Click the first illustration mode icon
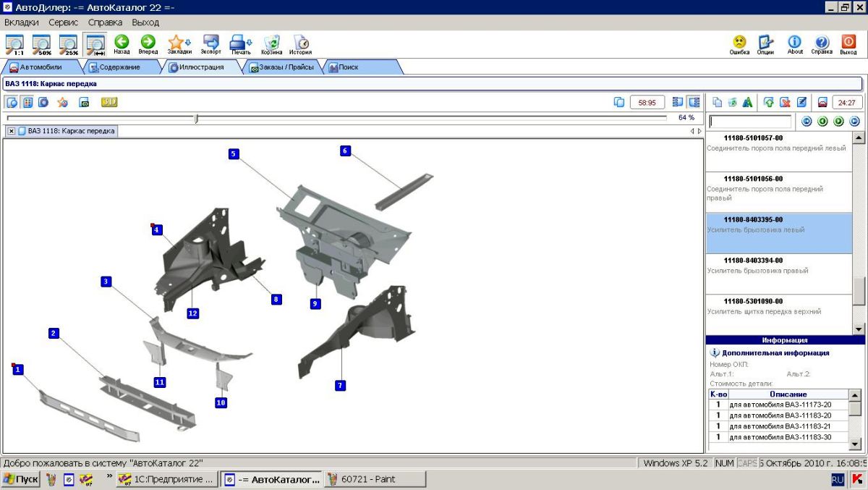The height and width of the screenshot is (490, 868). (x=12, y=102)
